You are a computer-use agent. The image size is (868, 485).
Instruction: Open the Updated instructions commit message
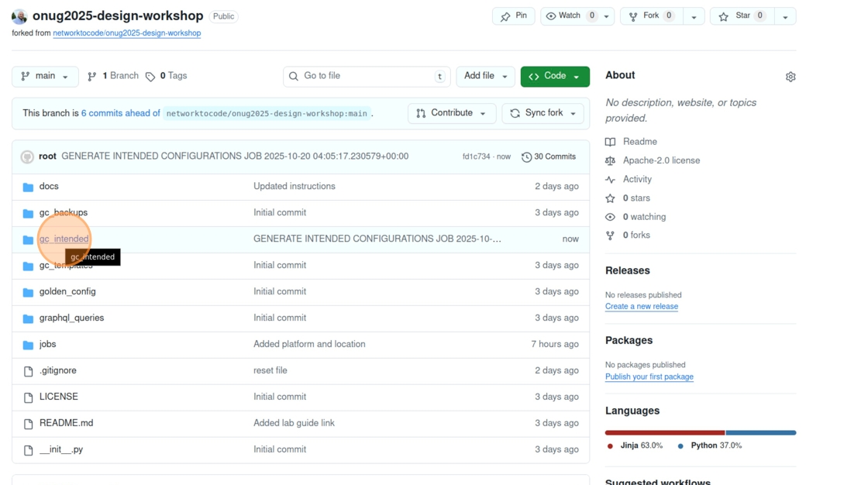coord(294,187)
